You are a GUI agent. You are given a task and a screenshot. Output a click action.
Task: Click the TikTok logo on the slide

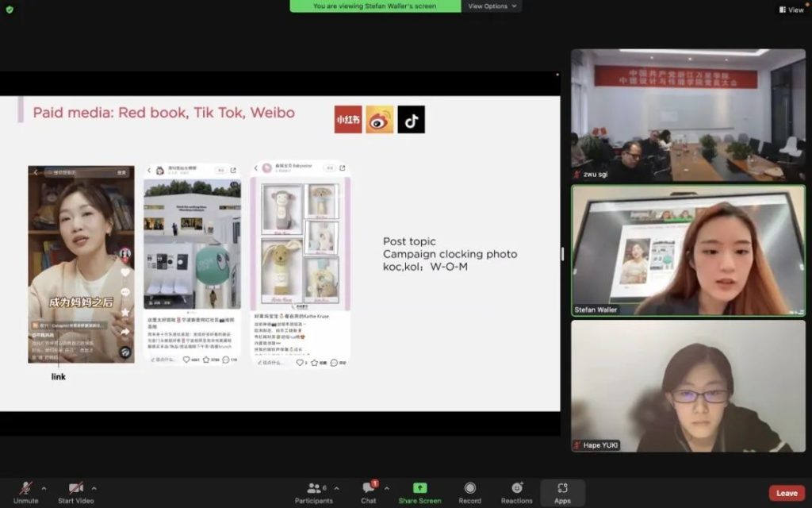(411, 120)
